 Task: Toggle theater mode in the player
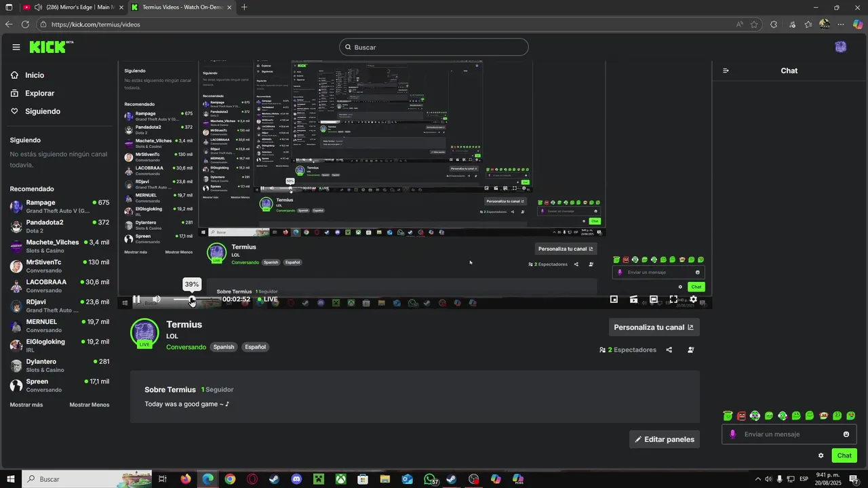tap(654, 299)
